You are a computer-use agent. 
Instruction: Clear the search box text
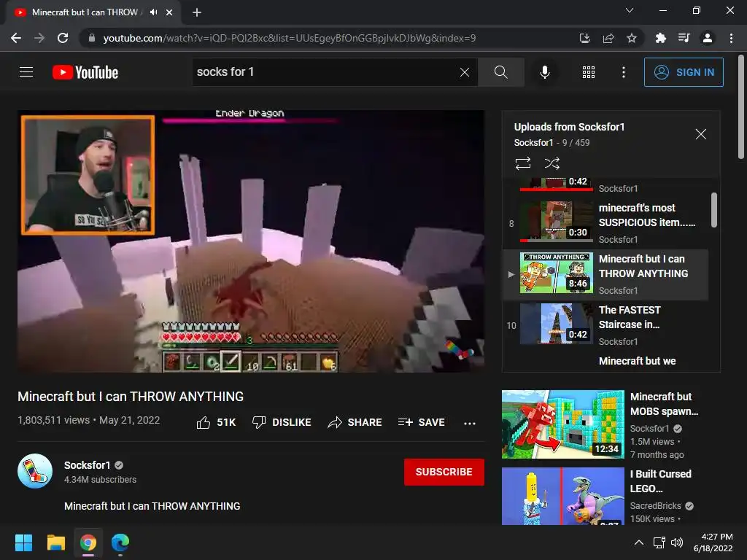pyautogui.click(x=465, y=72)
